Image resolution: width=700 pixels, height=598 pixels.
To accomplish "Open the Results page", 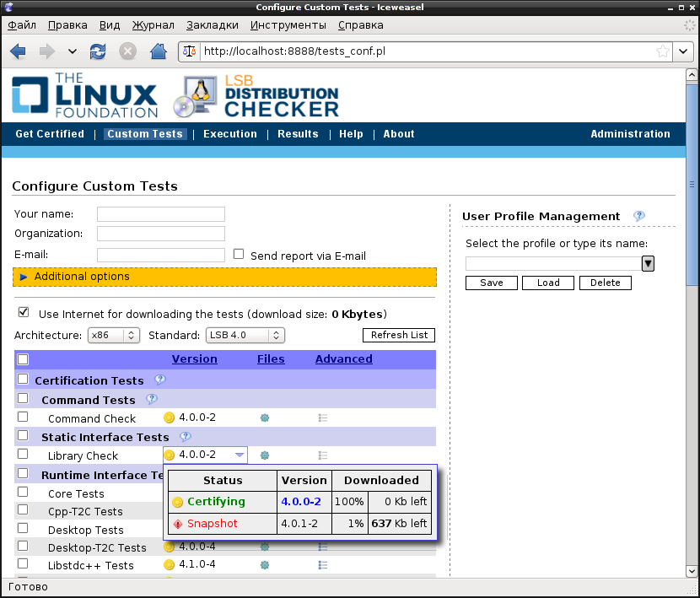I will [298, 134].
